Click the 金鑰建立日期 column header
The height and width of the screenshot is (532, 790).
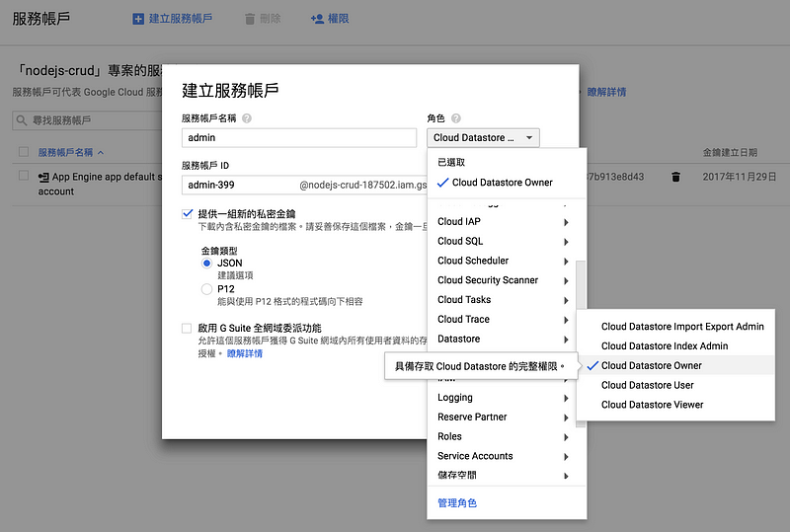tap(730, 153)
